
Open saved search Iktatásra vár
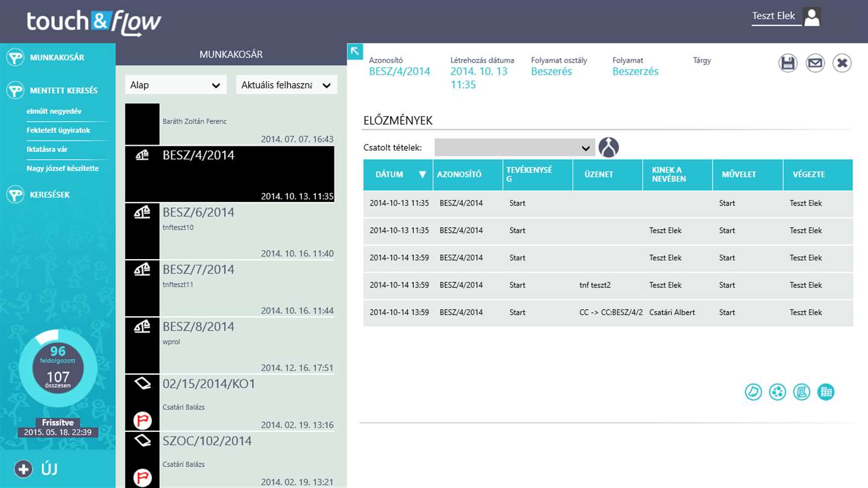[x=47, y=149]
